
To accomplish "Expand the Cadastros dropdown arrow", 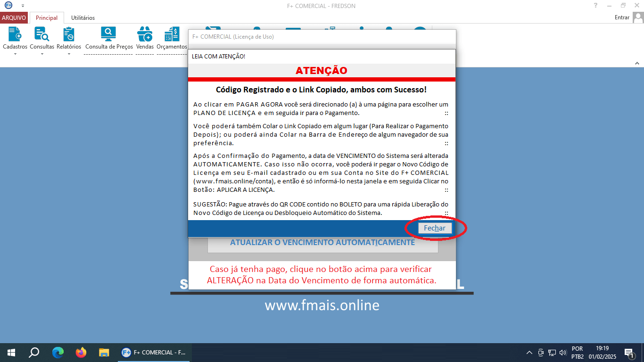I will pyautogui.click(x=15, y=53).
